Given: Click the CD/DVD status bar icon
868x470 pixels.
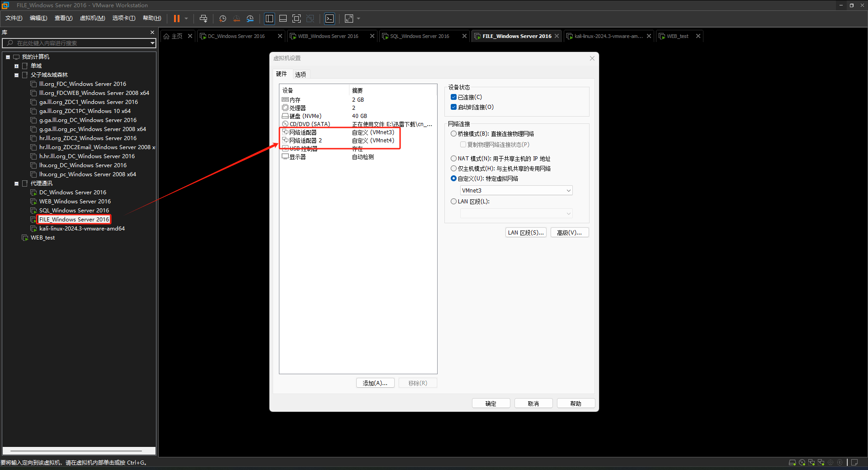Looking at the screenshot, I should [x=802, y=462].
